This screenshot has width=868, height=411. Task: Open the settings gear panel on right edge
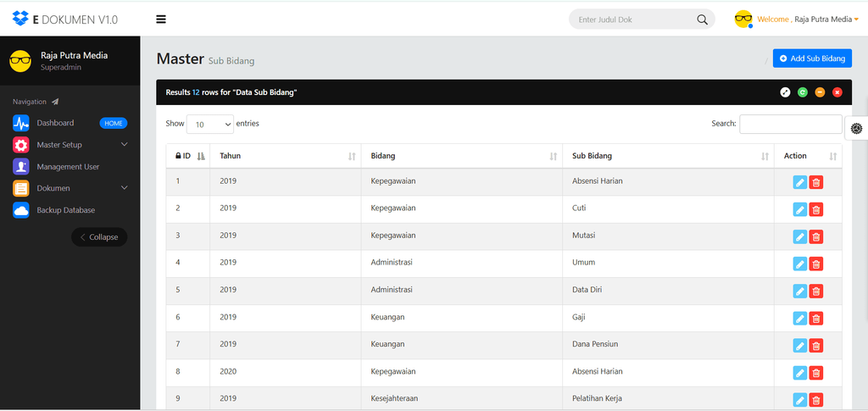(856, 128)
